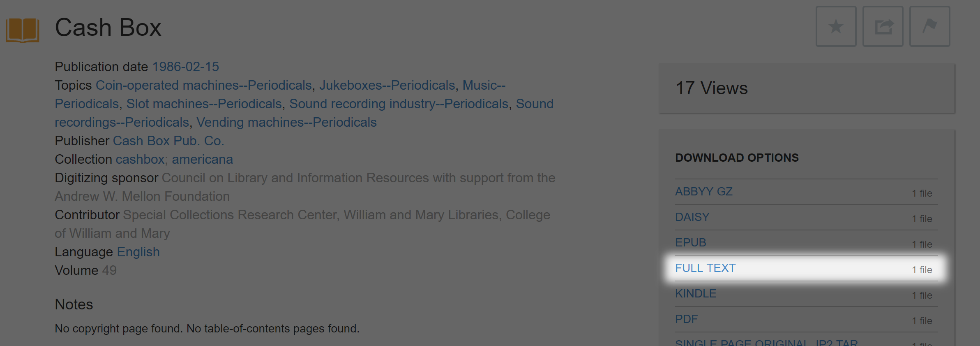Screen dimensions: 980x346
Task: Open the SINGLE PAGE ORIGINAL JP2 TAR option
Action: tap(767, 342)
